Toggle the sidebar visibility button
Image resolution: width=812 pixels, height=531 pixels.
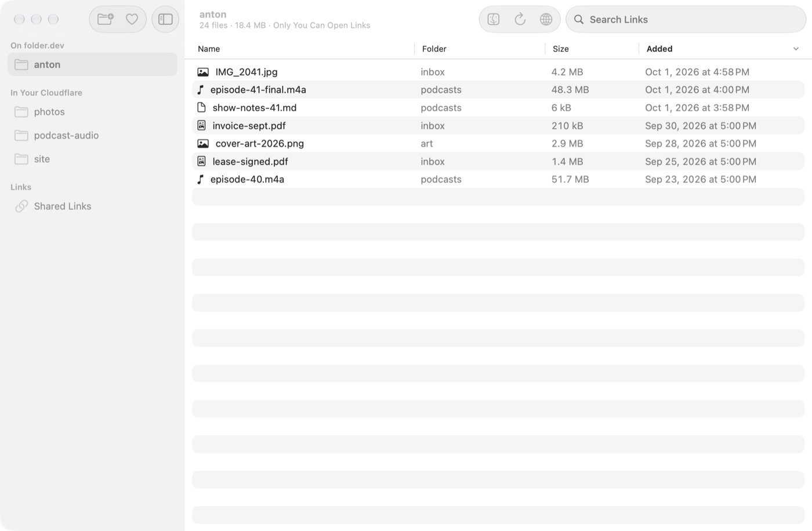[165, 19]
